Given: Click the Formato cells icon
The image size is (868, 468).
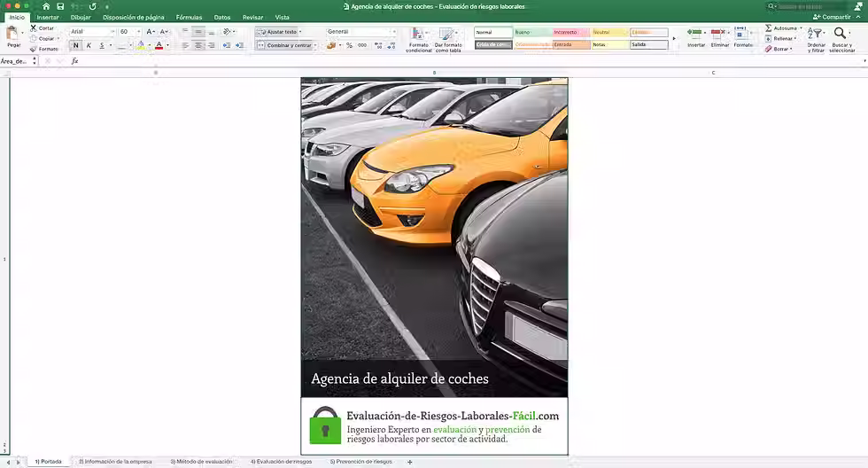Looking at the screenshot, I should tap(742, 33).
